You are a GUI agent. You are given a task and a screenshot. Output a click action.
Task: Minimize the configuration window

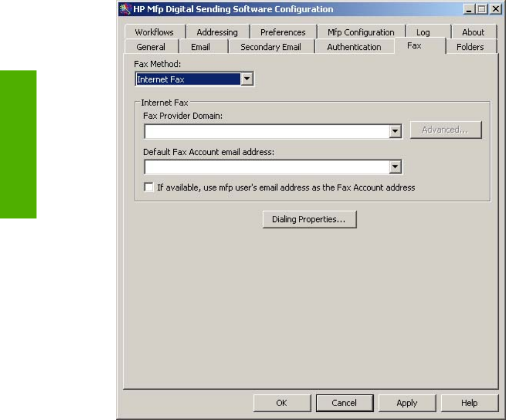(468, 9)
